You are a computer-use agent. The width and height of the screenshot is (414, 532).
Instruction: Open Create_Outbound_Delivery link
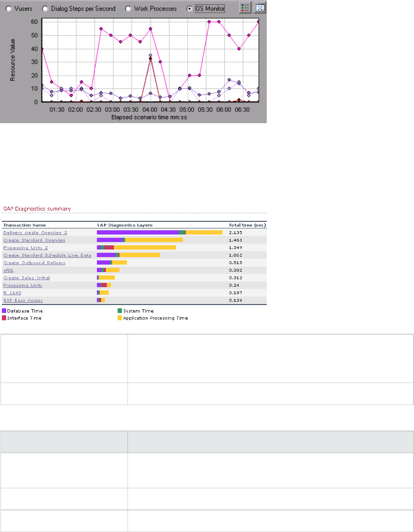point(34,263)
